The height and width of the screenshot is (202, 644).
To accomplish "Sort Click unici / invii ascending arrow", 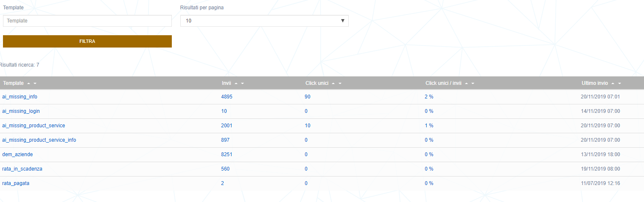I will [466, 84].
